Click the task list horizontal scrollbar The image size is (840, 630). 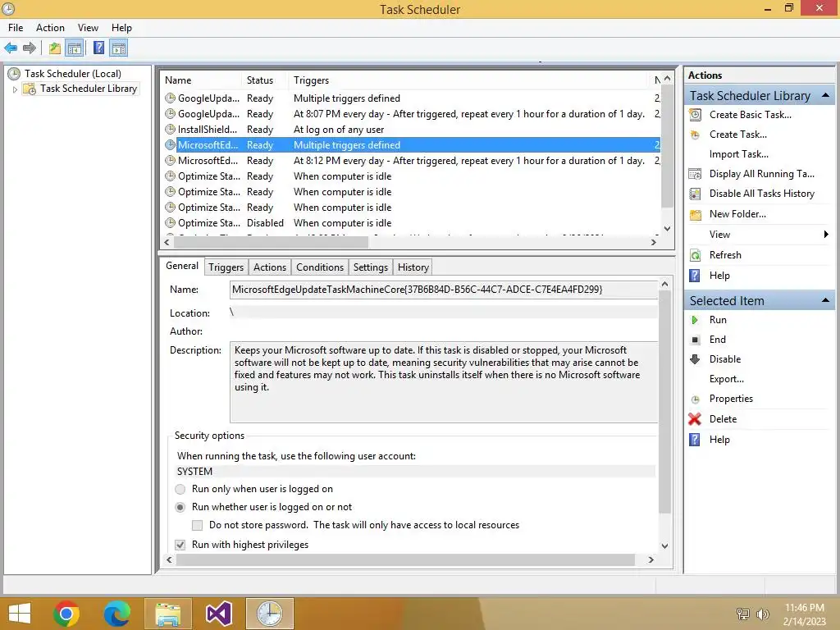271,242
